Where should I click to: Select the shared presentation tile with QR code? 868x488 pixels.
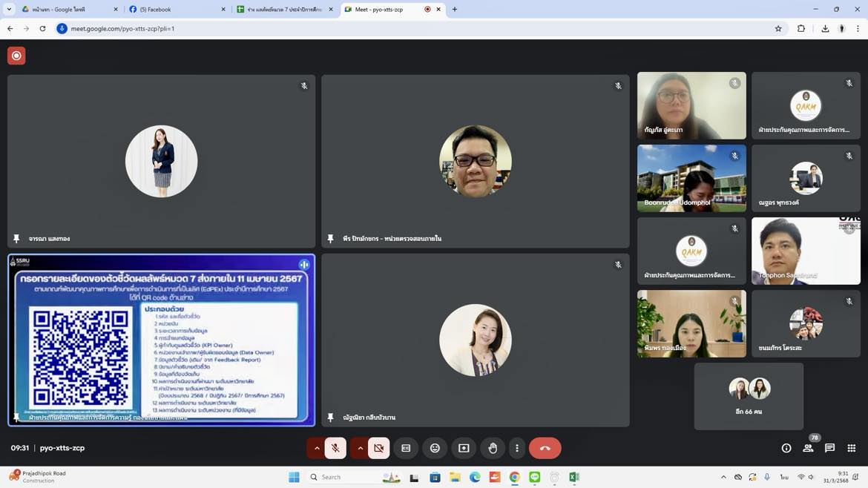pyautogui.click(x=161, y=340)
